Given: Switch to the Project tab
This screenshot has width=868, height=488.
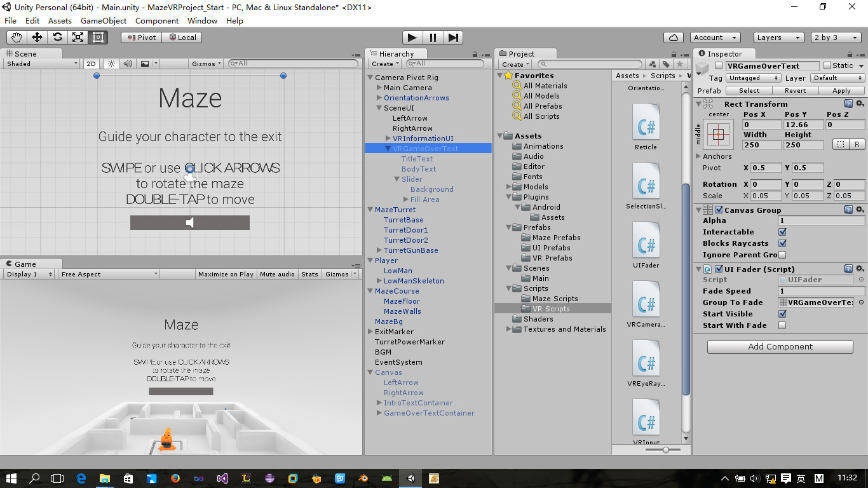Looking at the screenshot, I should point(522,54).
